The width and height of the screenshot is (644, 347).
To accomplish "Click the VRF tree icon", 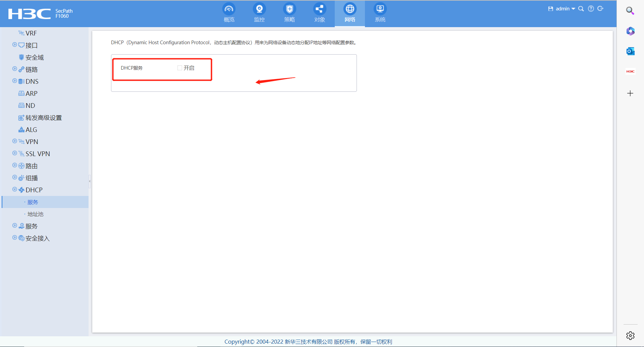I will [21, 33].
